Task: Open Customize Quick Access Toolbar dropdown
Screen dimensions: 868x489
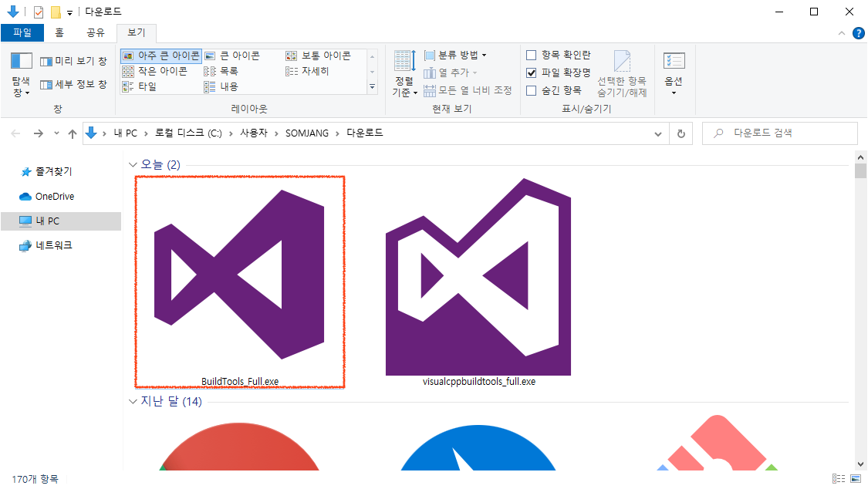Action: (69, 12)
